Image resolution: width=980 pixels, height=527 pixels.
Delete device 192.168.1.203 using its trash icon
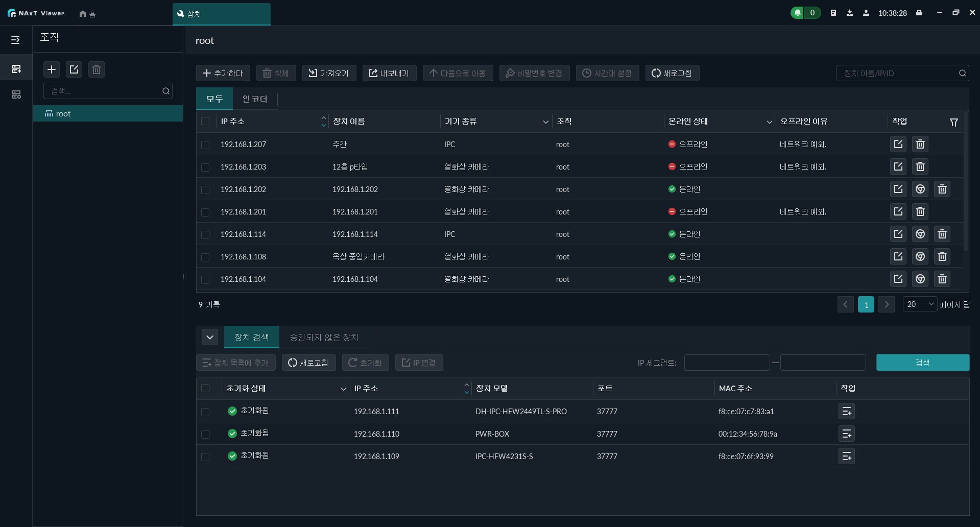[x=920, y=166]
